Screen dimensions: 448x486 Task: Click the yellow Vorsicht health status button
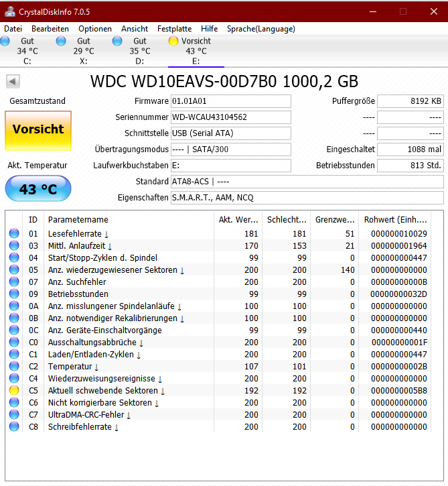[38, 131]
